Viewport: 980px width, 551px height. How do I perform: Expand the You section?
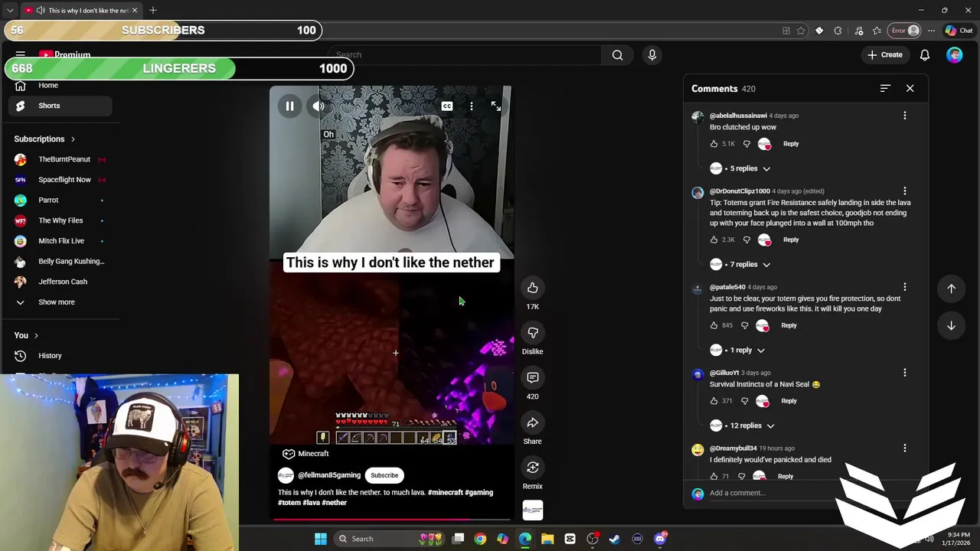coord(26,335)
